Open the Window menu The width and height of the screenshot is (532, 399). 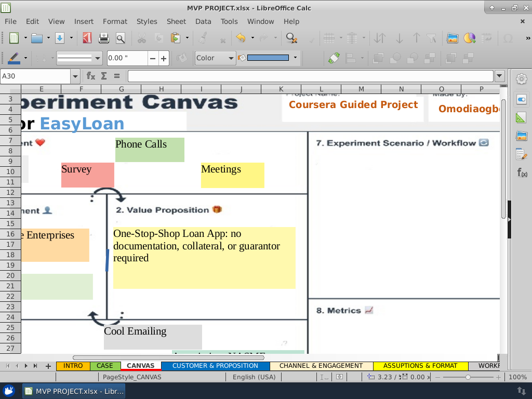pyautogui.click(x=261, y=21)
